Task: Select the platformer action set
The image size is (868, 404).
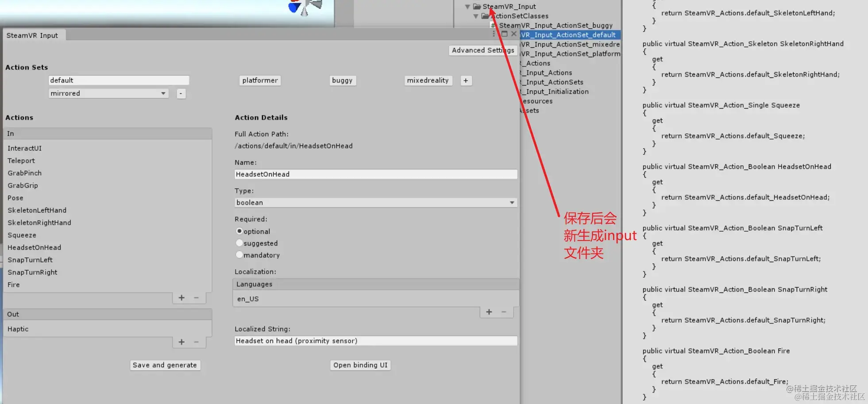Action: pos(260,81)
